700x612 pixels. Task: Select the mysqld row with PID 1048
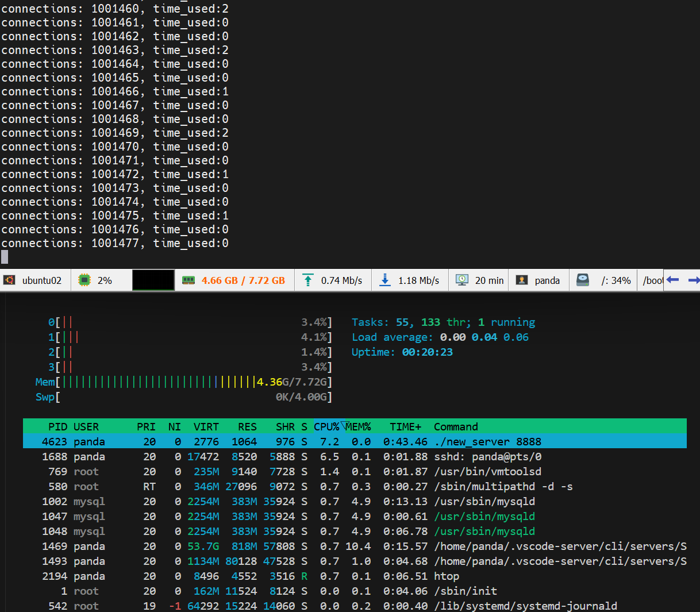point(355,531)
